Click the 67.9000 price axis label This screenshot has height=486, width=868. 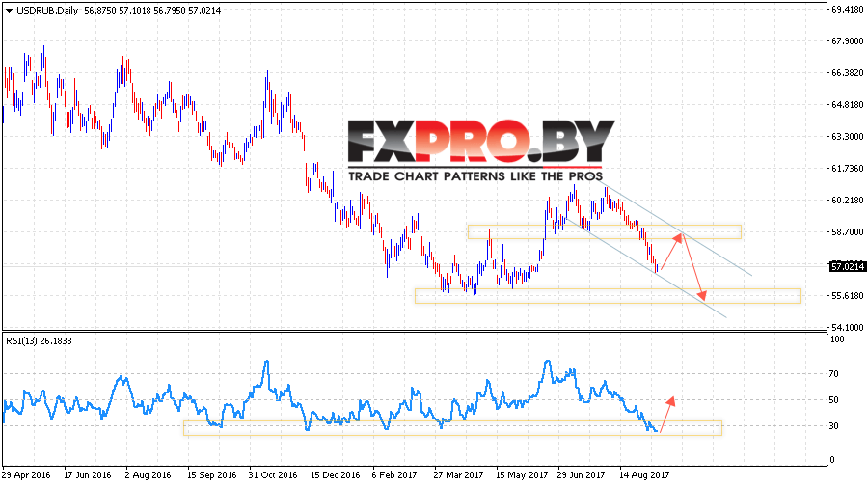pyautogui.click(x=848, y=40)
